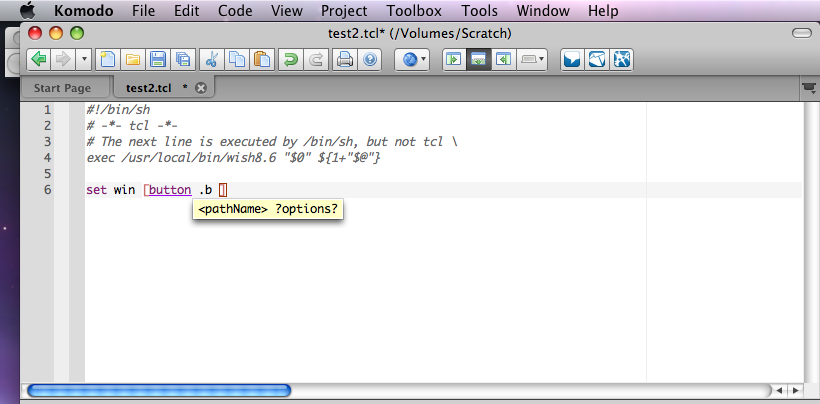Viewport: 820px width, 404px height.
Task: Close the test2.tcl tab
Action: click(x=200, y=88)
